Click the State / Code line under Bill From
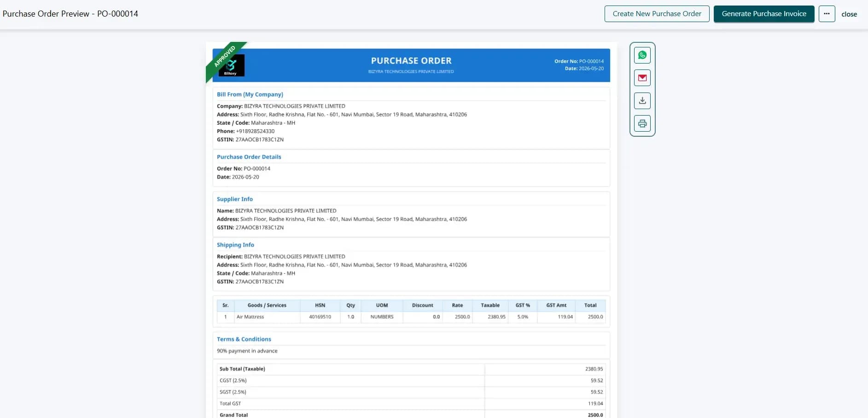 coord(256,123)
